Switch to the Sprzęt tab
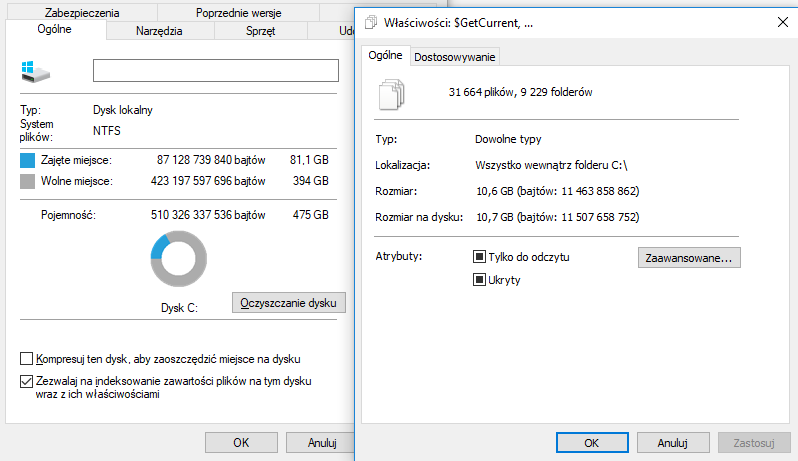Viewport: 798px width, 461px height. tap(261, 31)
